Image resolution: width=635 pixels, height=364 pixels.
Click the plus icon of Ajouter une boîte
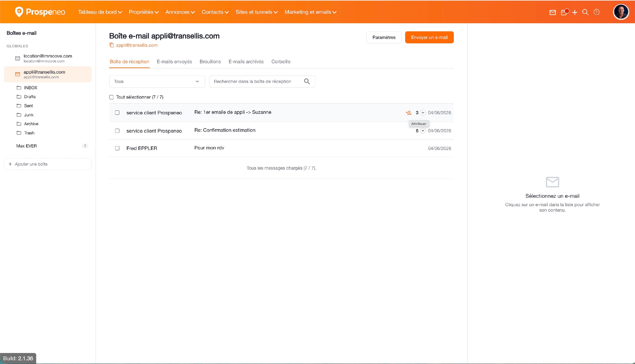click(x=10, y=164)
